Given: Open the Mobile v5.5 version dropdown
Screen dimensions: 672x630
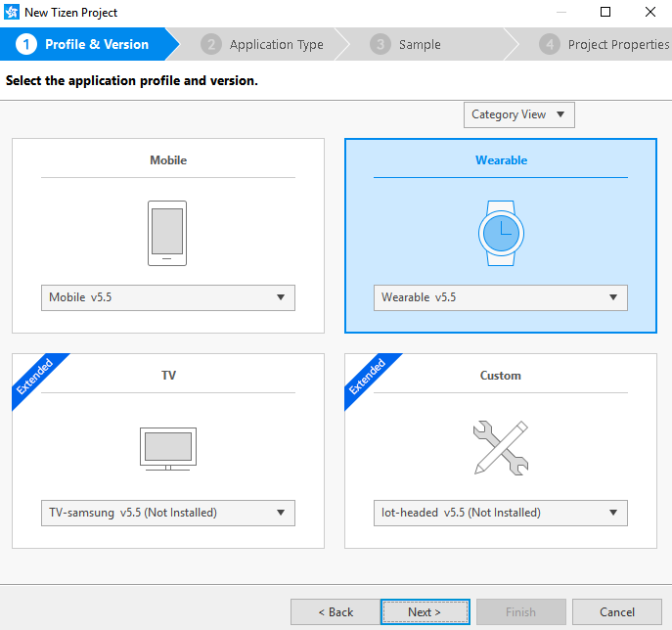Looking at the screenshot, I should click(167, 297).
